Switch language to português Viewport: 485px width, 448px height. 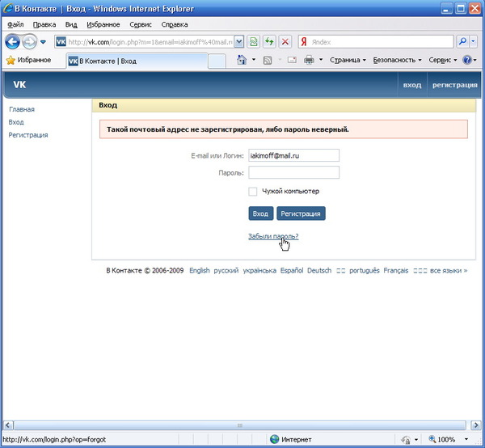click(x=365, y=270)
